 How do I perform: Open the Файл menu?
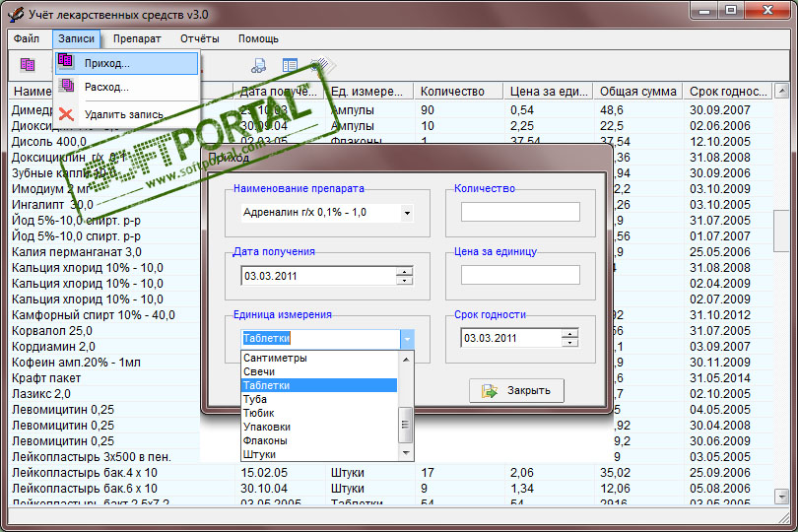point(27,38)
